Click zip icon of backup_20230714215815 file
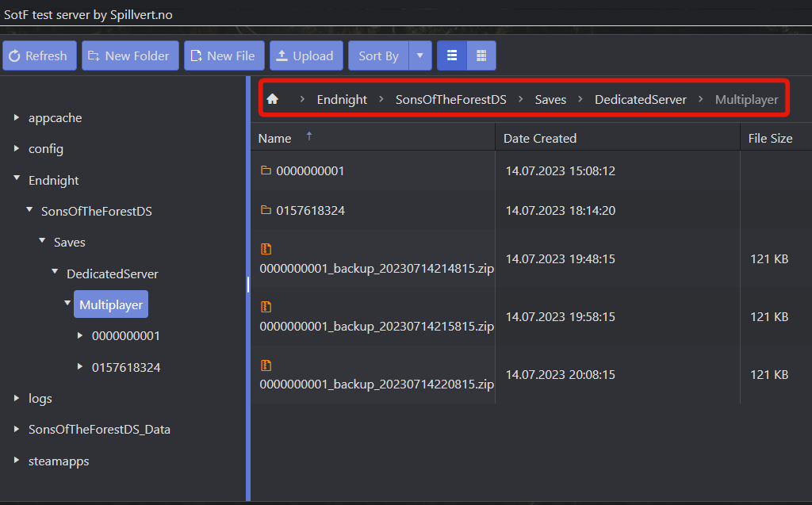 click(266, 307)
